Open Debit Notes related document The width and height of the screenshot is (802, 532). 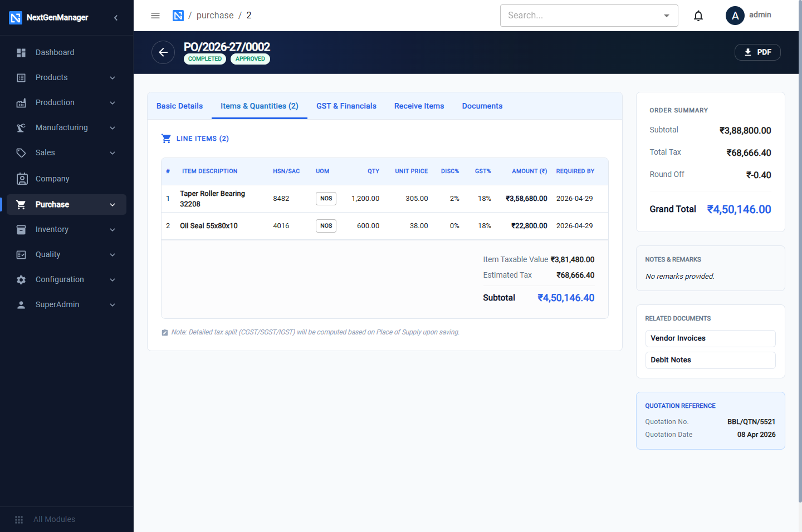(710, 360)
